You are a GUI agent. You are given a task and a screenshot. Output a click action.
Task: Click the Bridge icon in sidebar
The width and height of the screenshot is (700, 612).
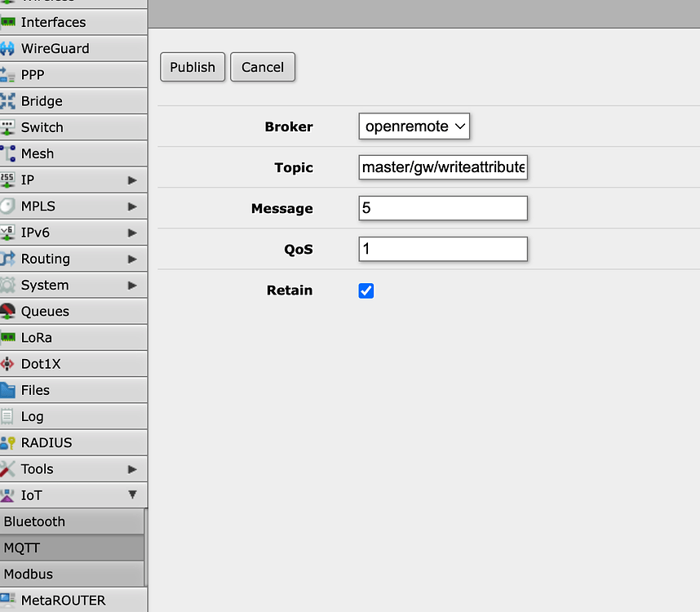pyautogui.click(x=8, y=101)
